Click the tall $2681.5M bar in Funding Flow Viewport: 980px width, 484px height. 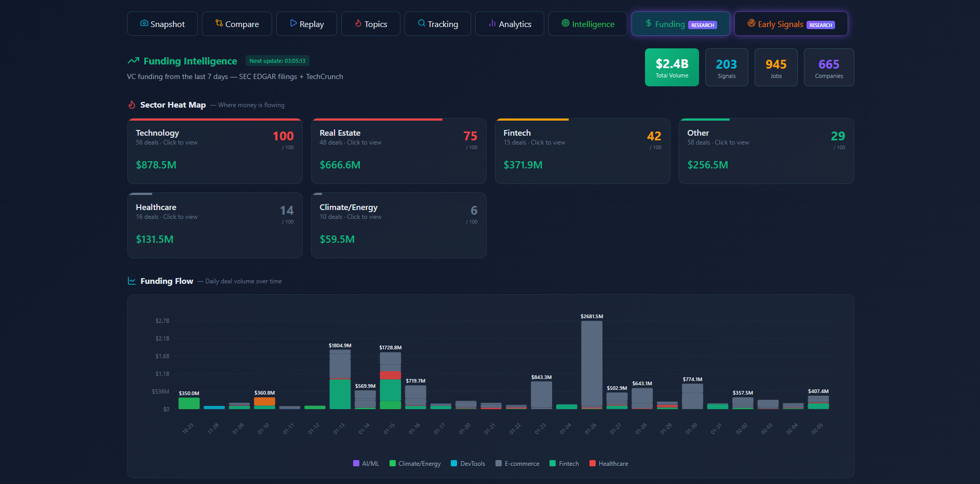coord(592,364)
